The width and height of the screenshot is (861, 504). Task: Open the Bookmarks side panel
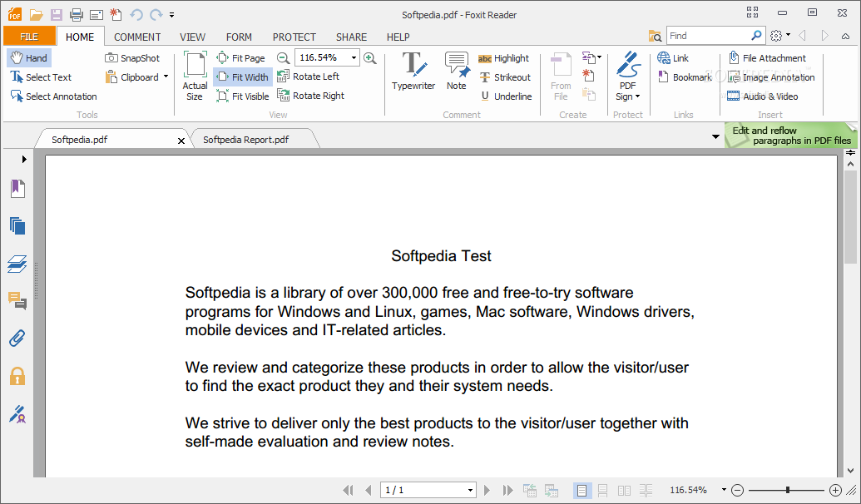(17, 188)
